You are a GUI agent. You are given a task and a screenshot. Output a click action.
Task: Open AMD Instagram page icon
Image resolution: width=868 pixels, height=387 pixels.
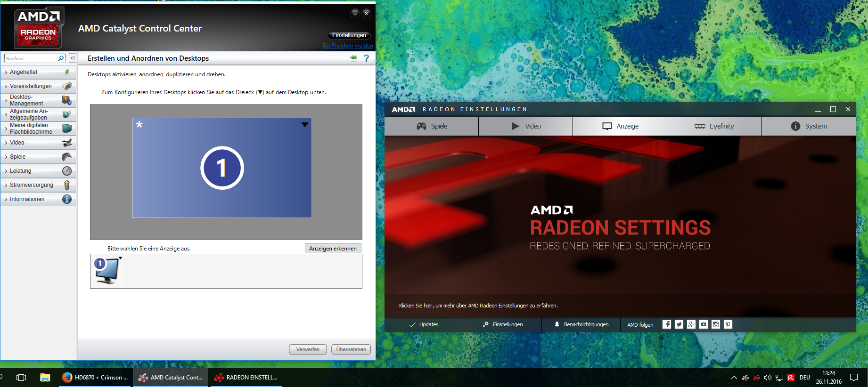pos(716,324)
